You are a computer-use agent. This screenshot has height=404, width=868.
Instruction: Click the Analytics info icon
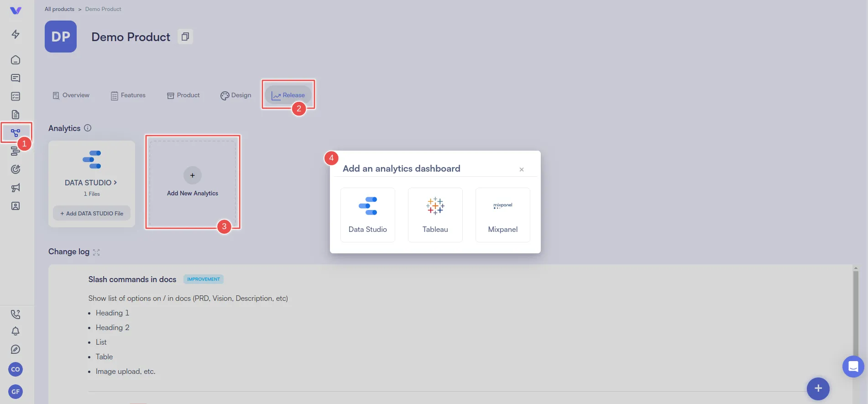tap(88, 128)
